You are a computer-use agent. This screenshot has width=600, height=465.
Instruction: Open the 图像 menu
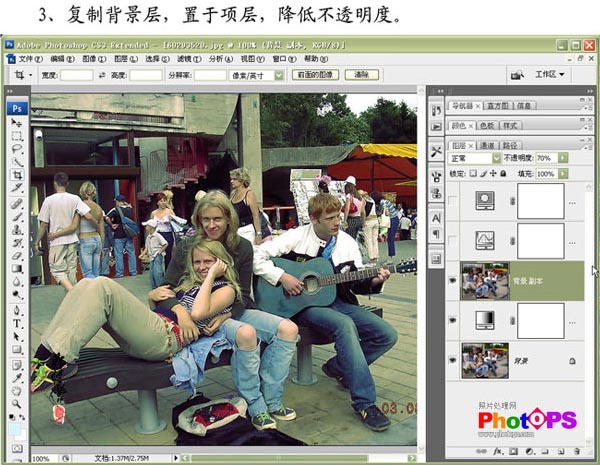94,59
